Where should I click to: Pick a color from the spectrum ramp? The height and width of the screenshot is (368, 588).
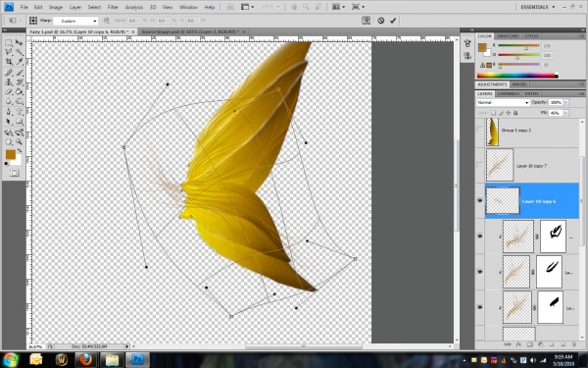coord(517,76)
